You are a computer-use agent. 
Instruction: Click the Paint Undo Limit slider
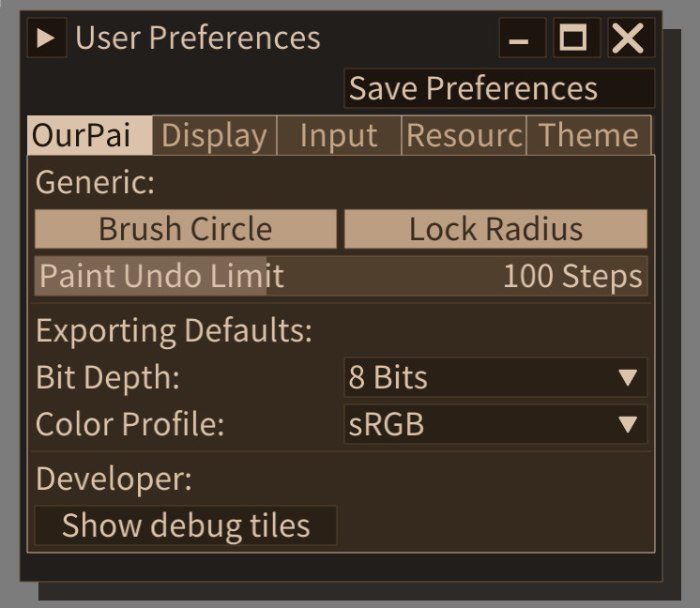tap(341, 276)
